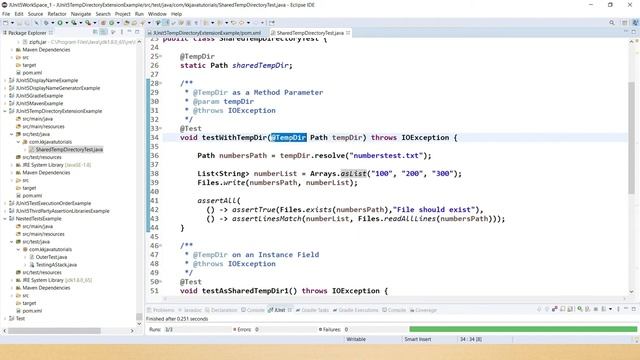This screenshot has width=640, height=360.
Task: Click the New wizard toolbar icon
Action: (6, 23)
